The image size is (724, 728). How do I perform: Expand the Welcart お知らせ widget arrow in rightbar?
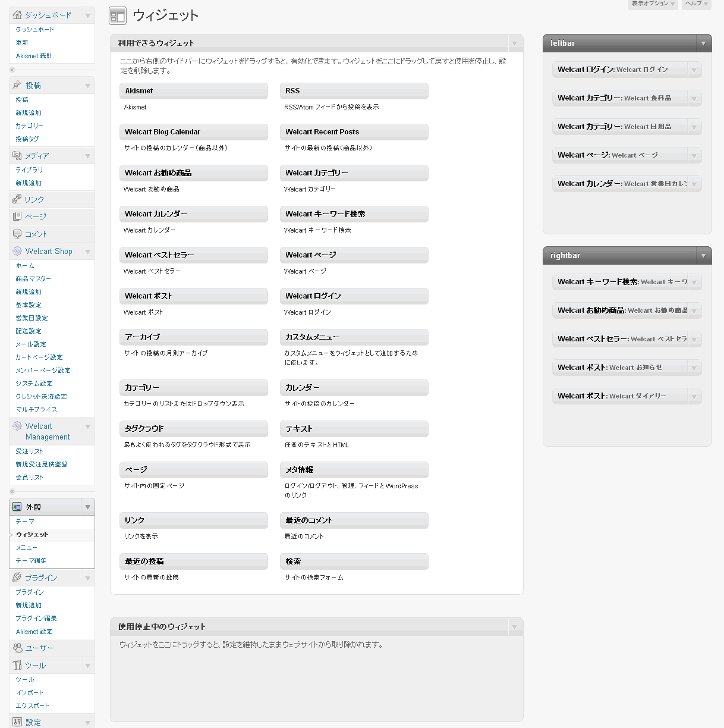point(694,368)
